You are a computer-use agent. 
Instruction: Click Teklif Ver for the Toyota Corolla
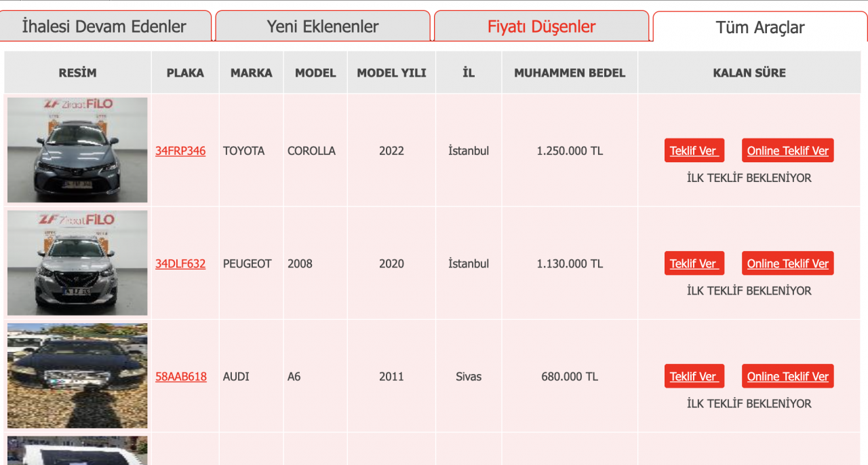pos(694,151)
